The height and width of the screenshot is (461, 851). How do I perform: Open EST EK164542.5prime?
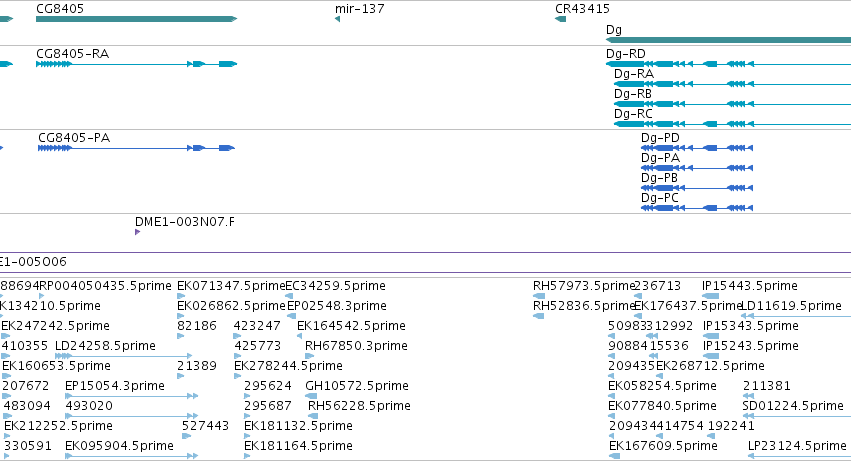[x=351, y=326]
